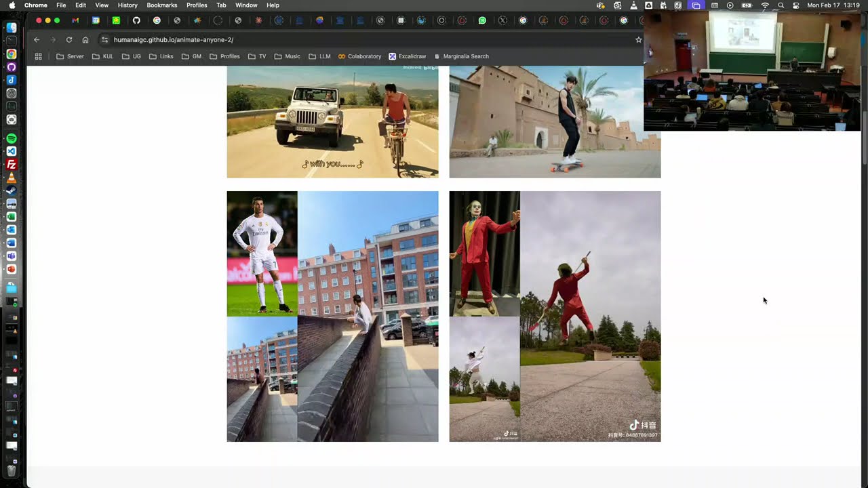Expand the GM bookmarks folder
The width and height of the screenshot is (868, 488).
pos(192,56)
